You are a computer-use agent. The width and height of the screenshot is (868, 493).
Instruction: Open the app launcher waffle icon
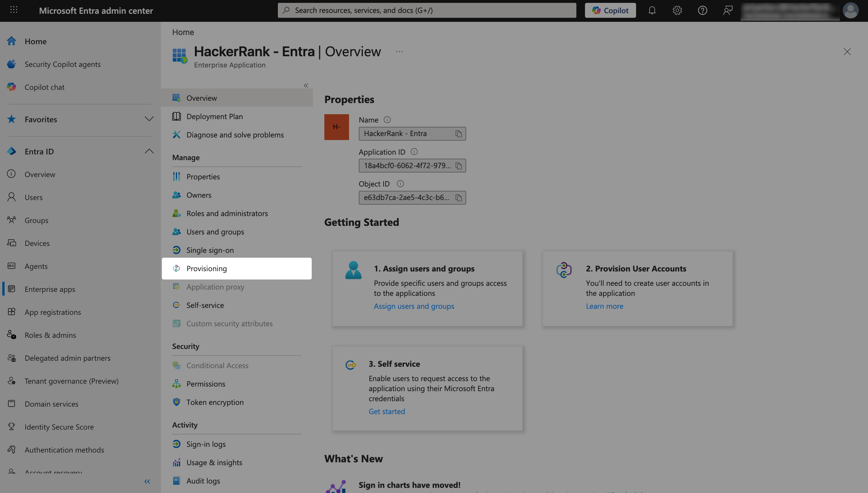pyautogui.click(x=13, y=10)
